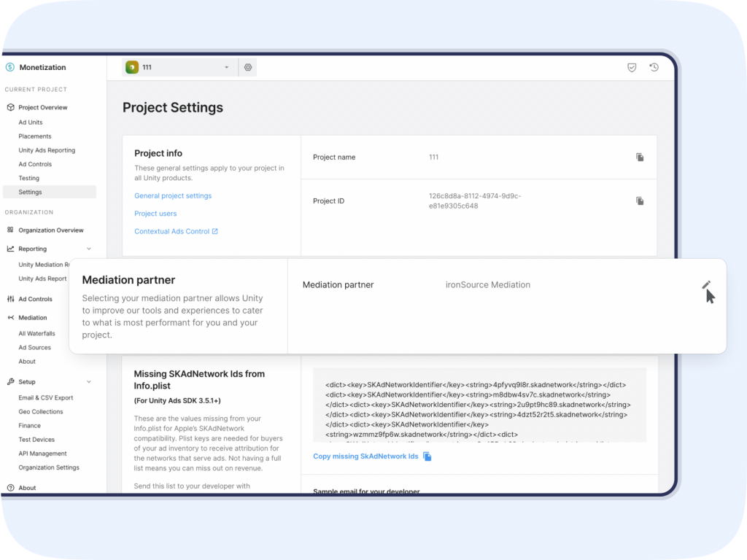Viewport: 747px width, 560px height.
Task: Open project settings gear next to project selector
Action: pos(248,68)
